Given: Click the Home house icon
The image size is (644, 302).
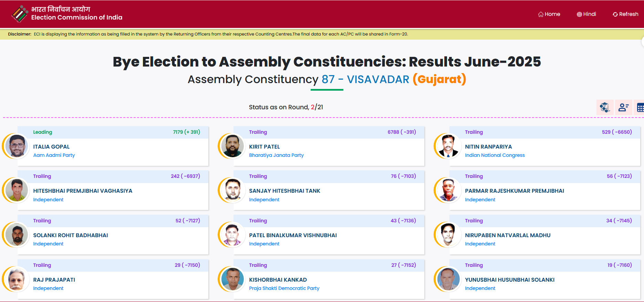Looking at the screenshot, I should coord(541,14).
